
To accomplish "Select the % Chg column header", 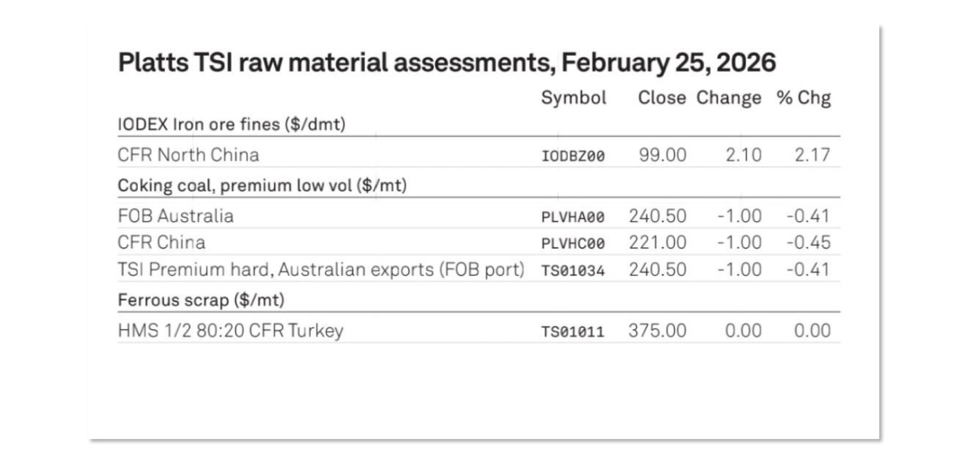I will [804, 98].
